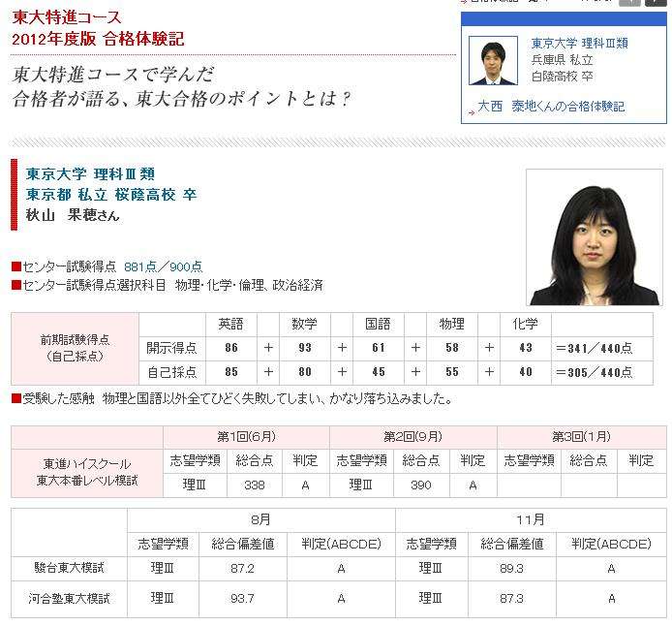Click 東京都 私立 桜蔭高校 卒 text
The width and height of the screenshot is (672, 626).
click(111, 195)
